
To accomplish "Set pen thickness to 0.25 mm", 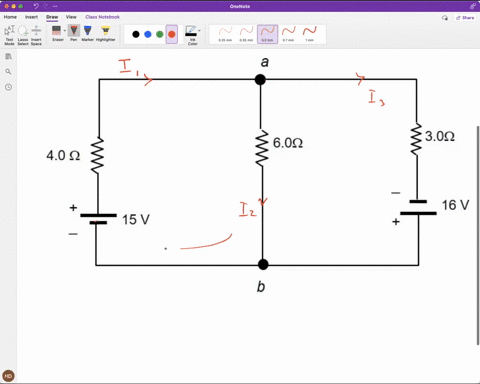I will (x=225, y=34).
